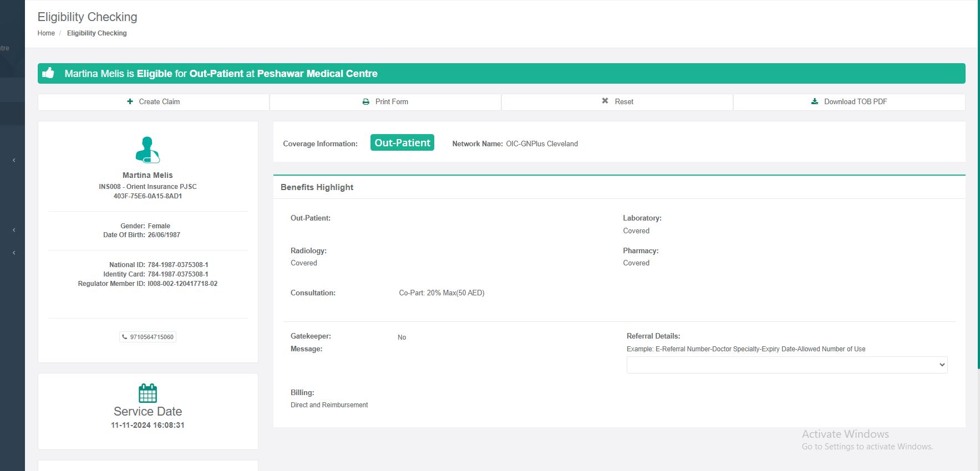Click the X icon on the Reset button

605,101
